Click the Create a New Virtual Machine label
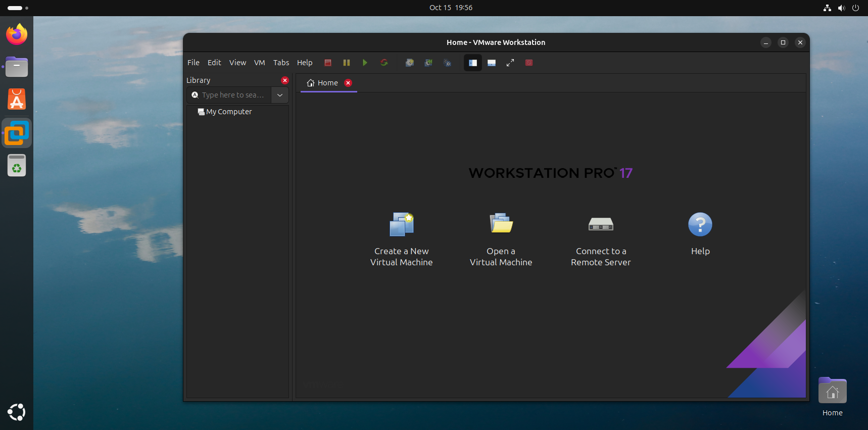This screenshot has height=430, width=868. [x=402, y=257]
